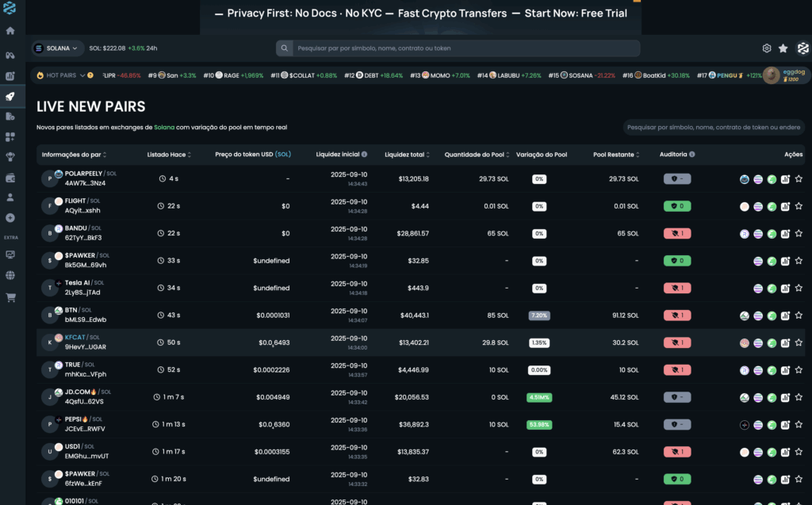Open the bar-chart analytics icon on KFCAT row
The image size is (812, 505).
click(783, 342)
